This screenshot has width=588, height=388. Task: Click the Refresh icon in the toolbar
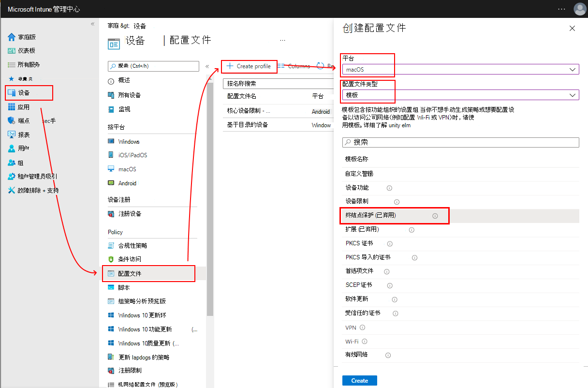click(x=320, y=66)
